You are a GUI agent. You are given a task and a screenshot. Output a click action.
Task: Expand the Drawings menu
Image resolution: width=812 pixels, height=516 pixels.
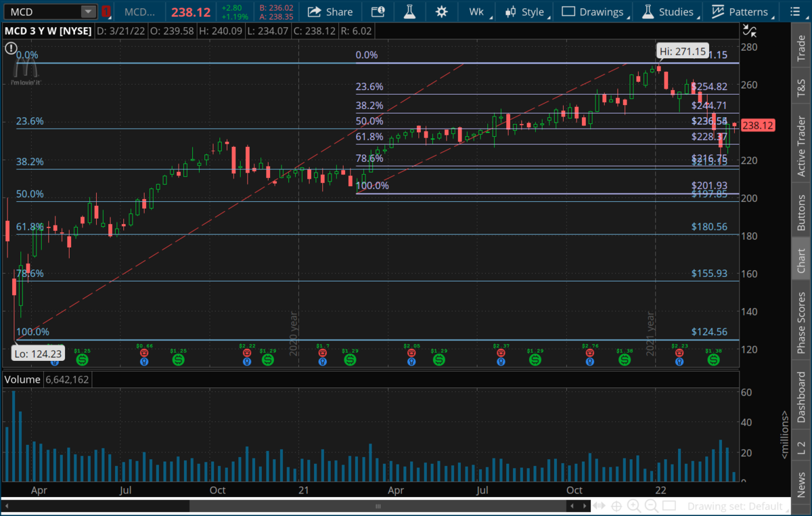click(593, 12)
